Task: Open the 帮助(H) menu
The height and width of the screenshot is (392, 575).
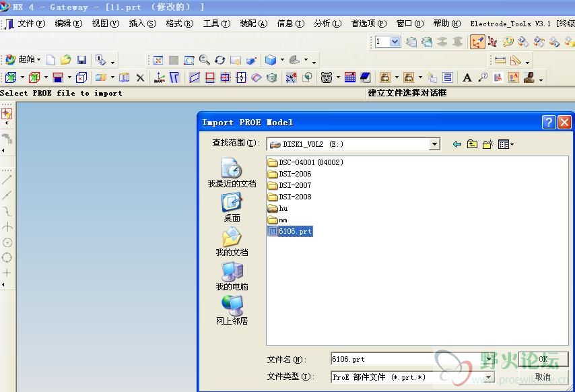Action: (x=447, y=24)
